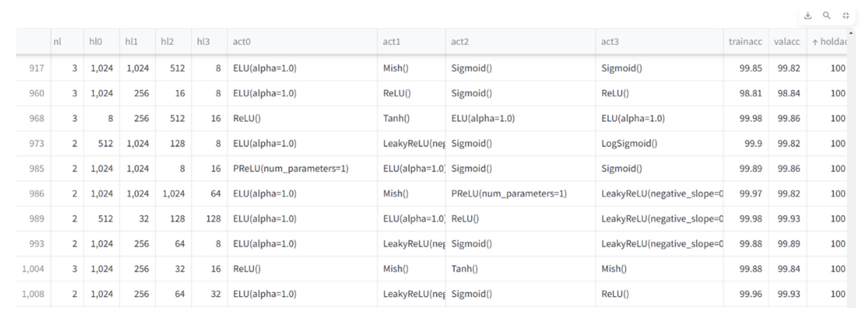The height and width of the screenshot is (321, 868).
Task: Click scrollbar up arrow at top right
Action: click(851, 33)
